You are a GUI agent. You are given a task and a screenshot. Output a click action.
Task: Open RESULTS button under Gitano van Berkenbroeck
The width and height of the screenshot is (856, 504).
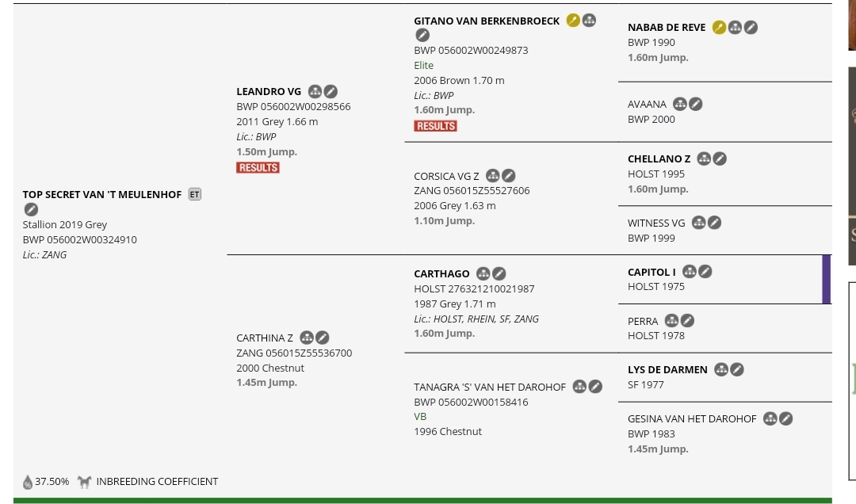point(436,126)
